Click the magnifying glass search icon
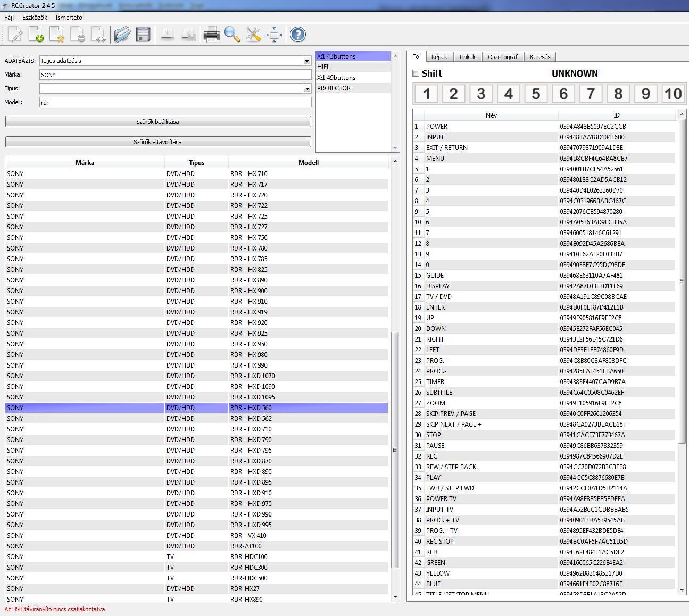The height and width of the screenshot is (616, 689). tap(232, 35)
